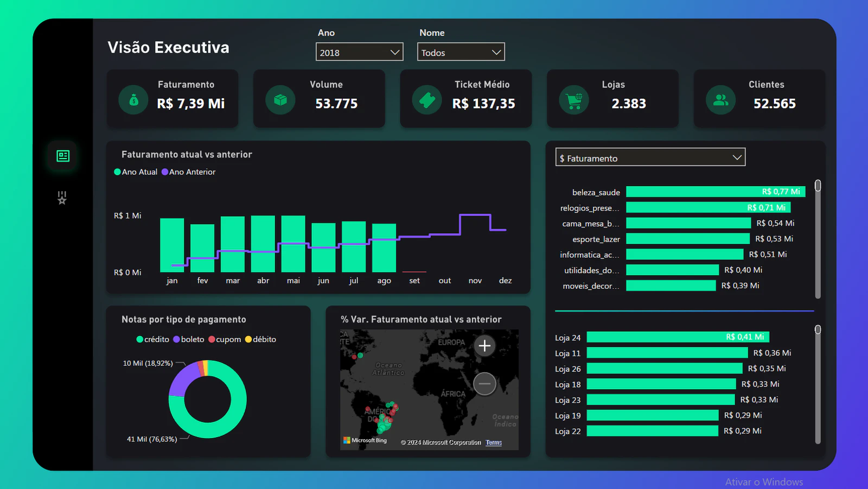The width and height of the screenshot is (868, 489).
Task: Toggle Ano Atual legend item
Action: pyautogui.click(x=136, y=172)
